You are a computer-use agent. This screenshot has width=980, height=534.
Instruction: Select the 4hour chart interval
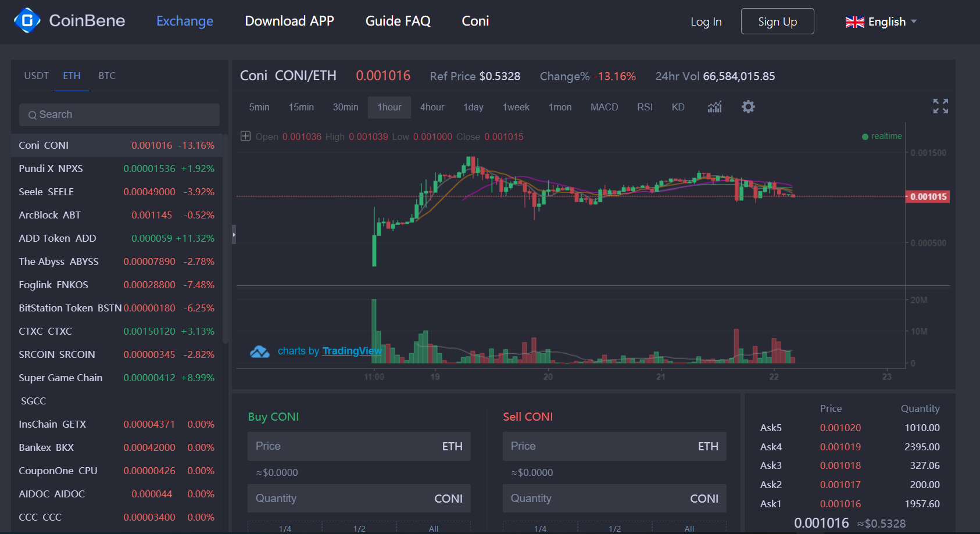coord(432,107)
